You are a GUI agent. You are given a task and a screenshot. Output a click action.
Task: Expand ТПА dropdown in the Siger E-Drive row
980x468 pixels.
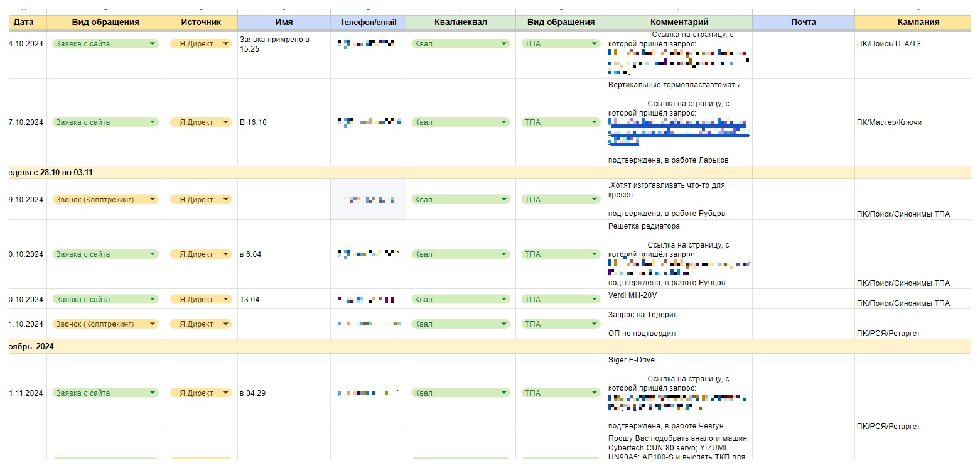pyautogui.click(x=594, y=393)
